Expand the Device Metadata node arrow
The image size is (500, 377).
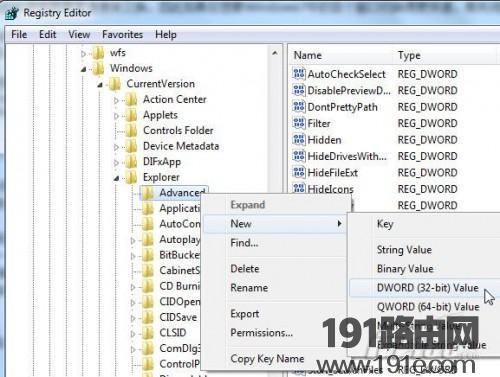click(116, 147)
